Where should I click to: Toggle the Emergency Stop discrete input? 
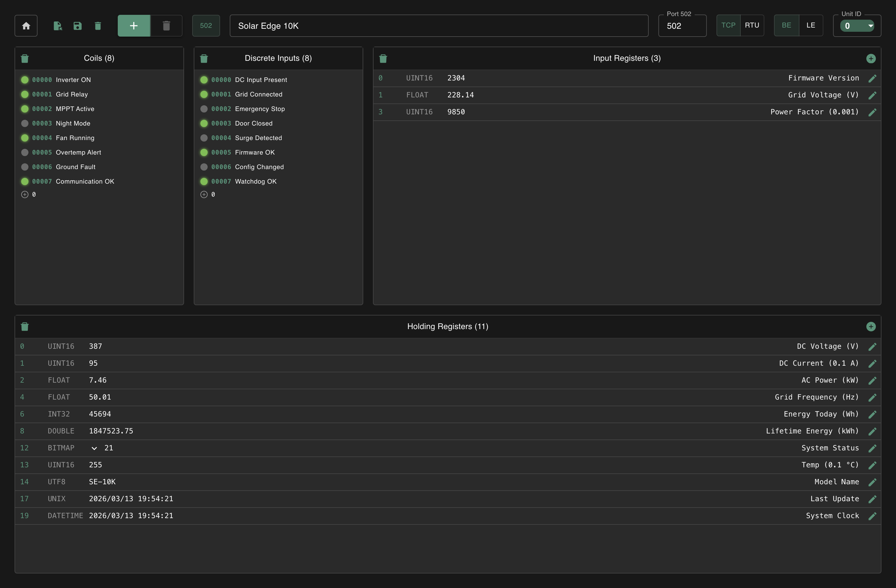tap(204, 109)
